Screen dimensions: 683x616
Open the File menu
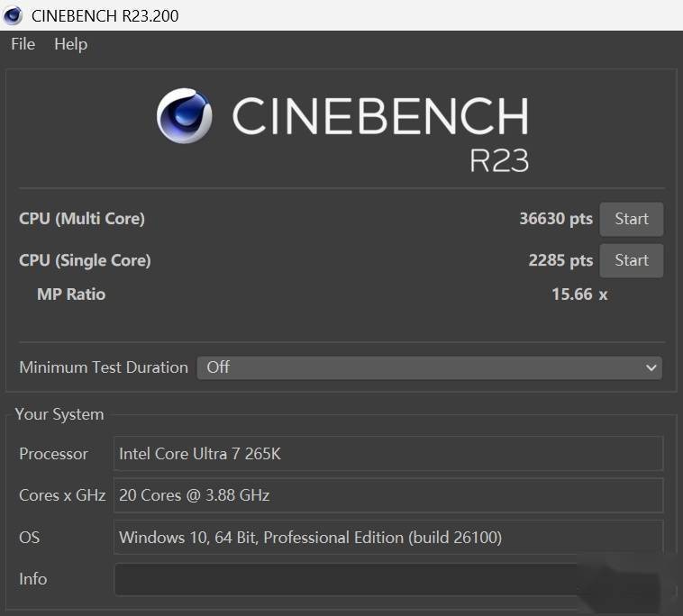(23, 44)
